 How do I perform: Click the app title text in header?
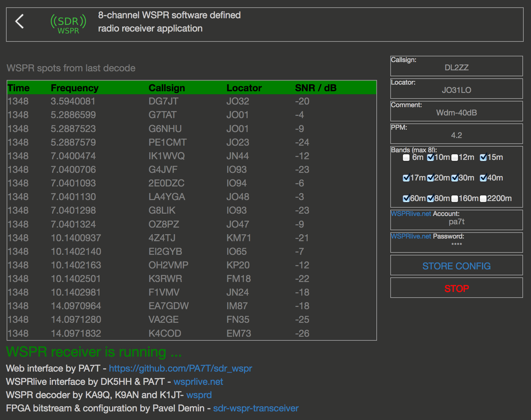169,22
